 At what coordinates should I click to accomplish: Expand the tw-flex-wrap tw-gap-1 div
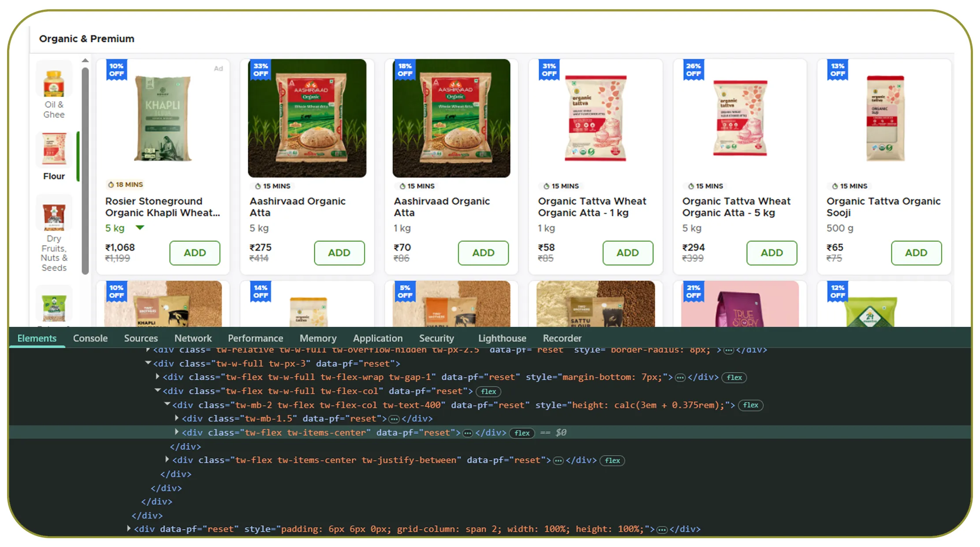tap(158, 377)
